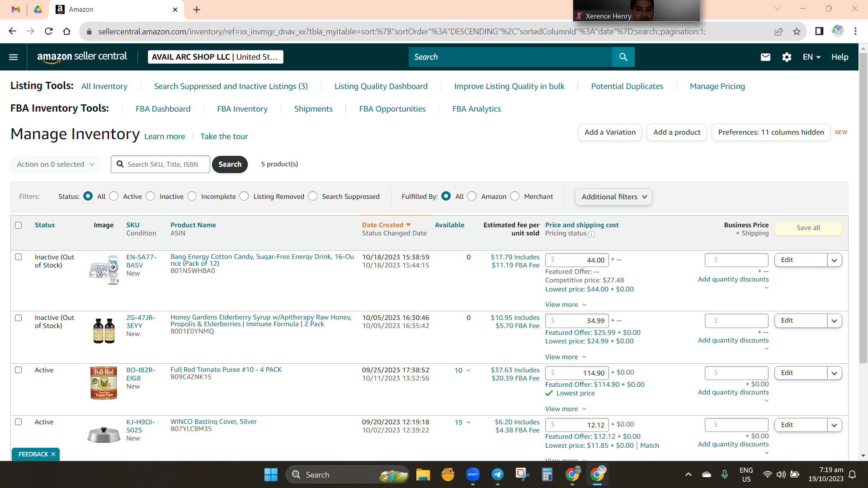Sort by Date Created column
Viewport: 868px width, 488px height.
[386, 225]
